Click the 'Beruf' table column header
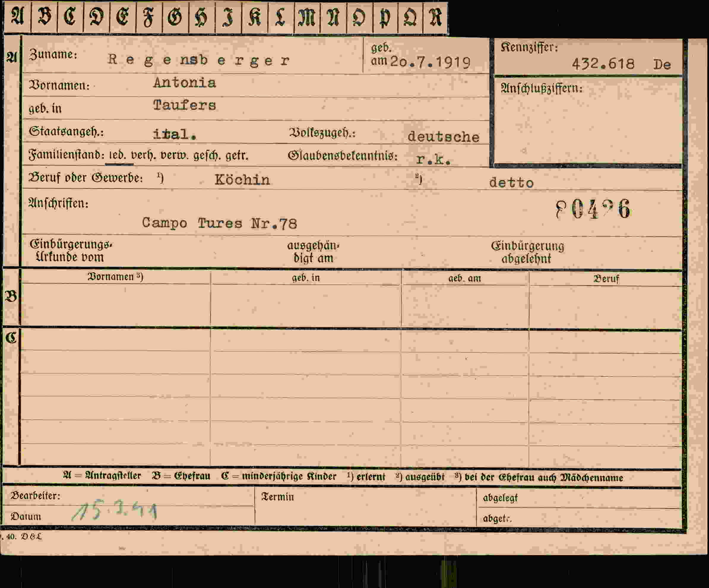Viewport: 709px width, 588px height. (x=606, y=279)
